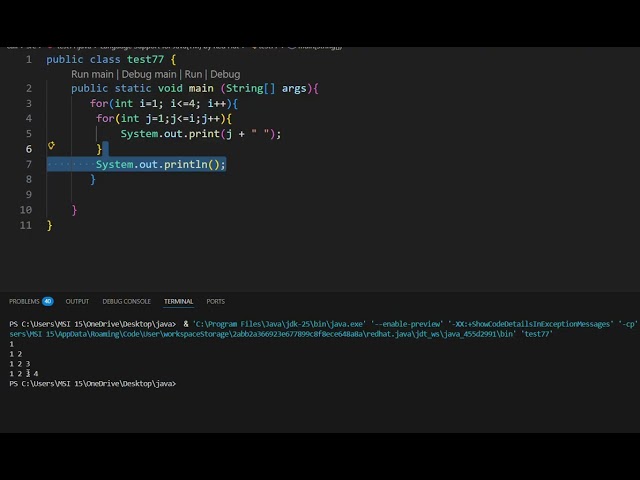Click the Debug main CodeLens link
The image size is (640, 480).
click(149, 74)
